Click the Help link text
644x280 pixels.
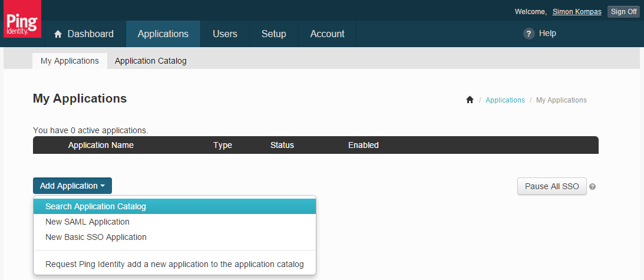point(547,33)
